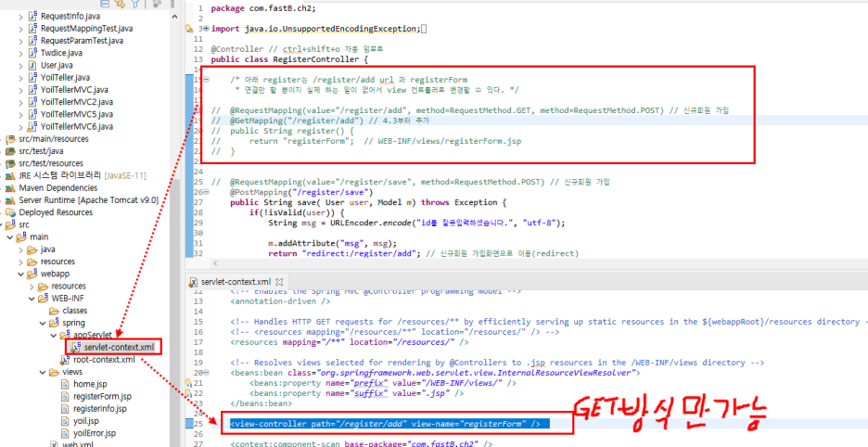This screenshot has width=868, height=447.
Task: Expand the resources folder under webapp
Action: pos(32,286)
